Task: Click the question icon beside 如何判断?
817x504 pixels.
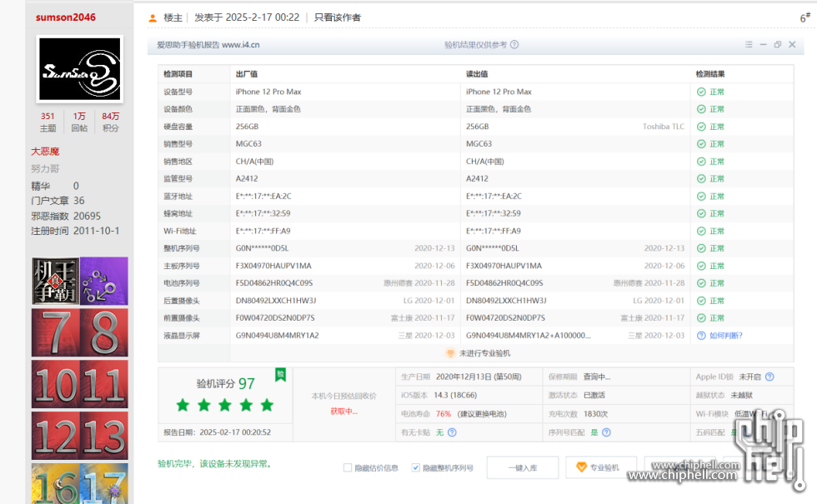Action: 701,336
